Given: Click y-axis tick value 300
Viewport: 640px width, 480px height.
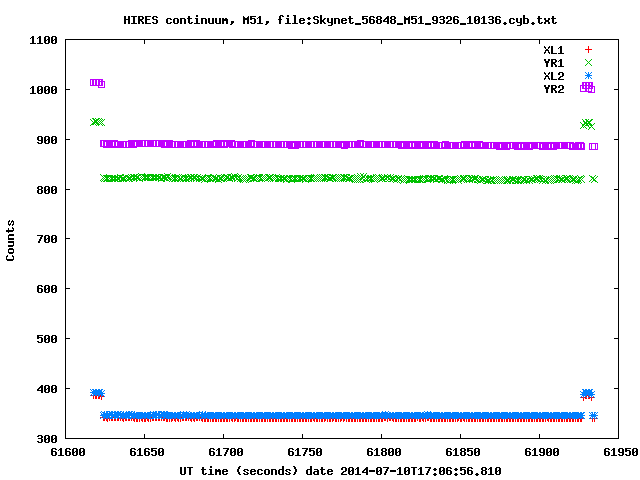Looking at the screenshot, I should point(47,439).
